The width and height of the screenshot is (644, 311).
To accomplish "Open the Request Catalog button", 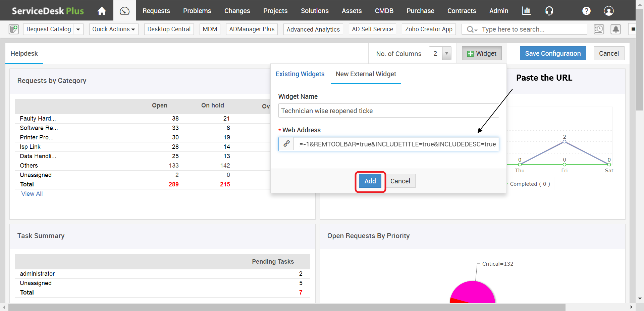I will (49, 29).
